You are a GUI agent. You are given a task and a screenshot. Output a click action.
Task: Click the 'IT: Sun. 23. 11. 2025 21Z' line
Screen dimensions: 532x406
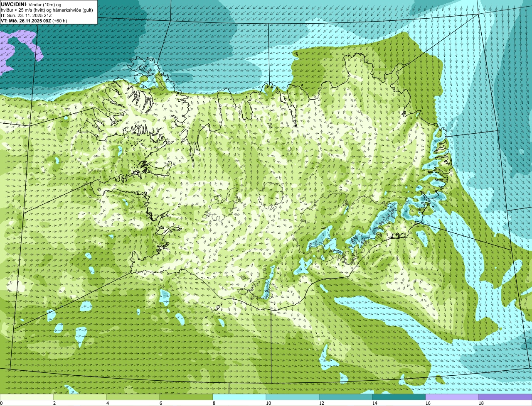tap(27, 15)
